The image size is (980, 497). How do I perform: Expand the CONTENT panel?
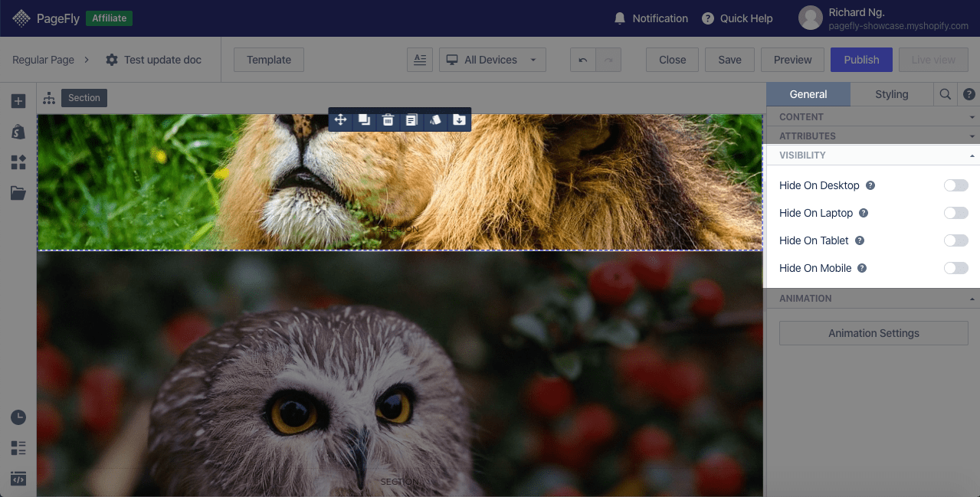[873, 117]
